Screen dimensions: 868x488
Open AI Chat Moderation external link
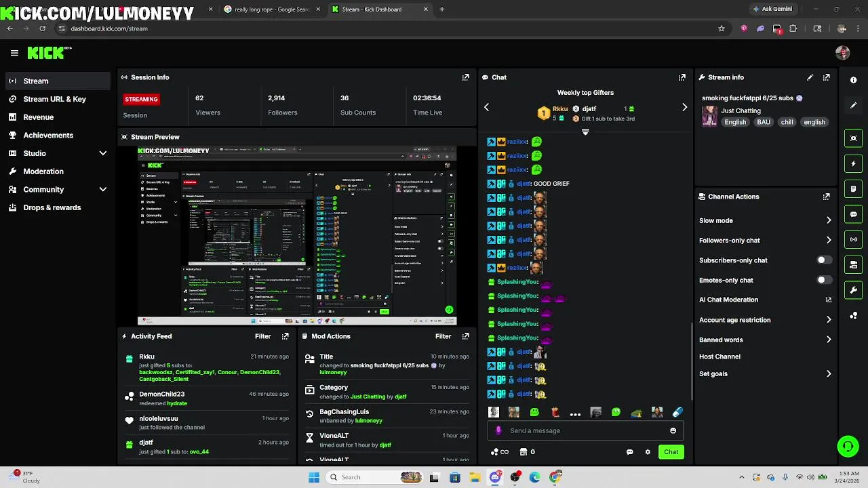tap(829, 300)
